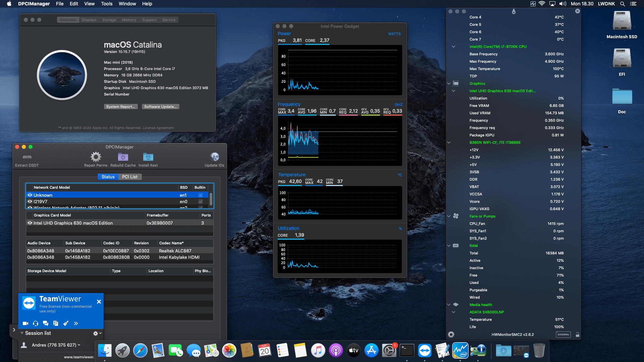Open HWMonitorSMC2 settings gear icon
The image size is (644, 362).
451,335
